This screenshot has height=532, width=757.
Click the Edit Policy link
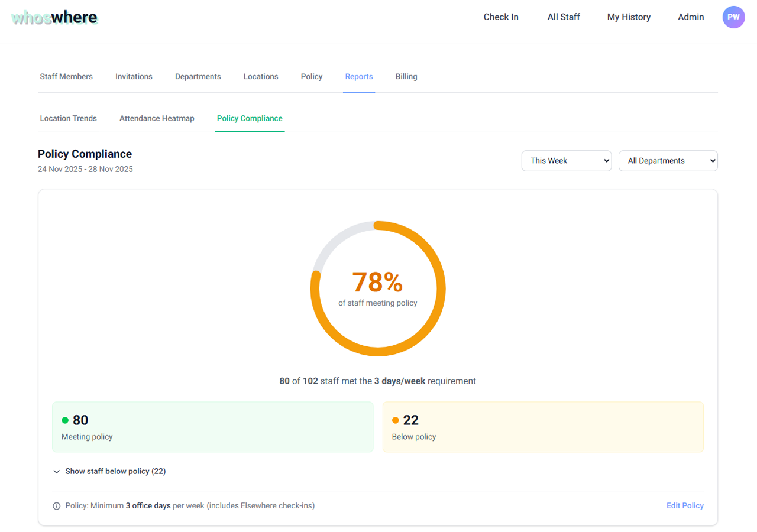tap(685, 506)
